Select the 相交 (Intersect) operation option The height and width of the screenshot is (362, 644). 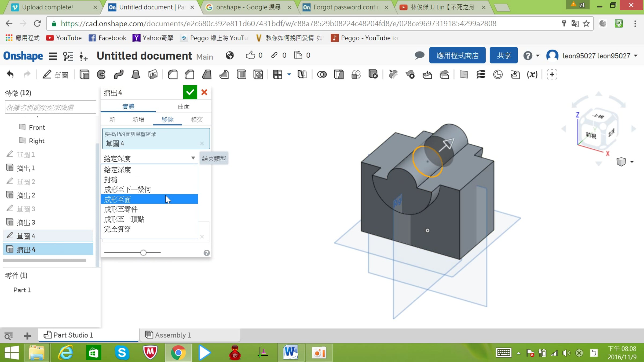(x=196, y=120)
